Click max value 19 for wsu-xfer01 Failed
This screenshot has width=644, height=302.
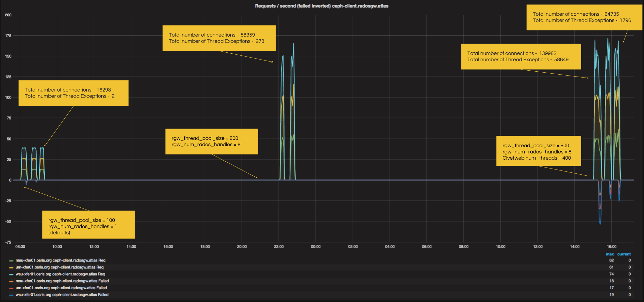[611, 295]
